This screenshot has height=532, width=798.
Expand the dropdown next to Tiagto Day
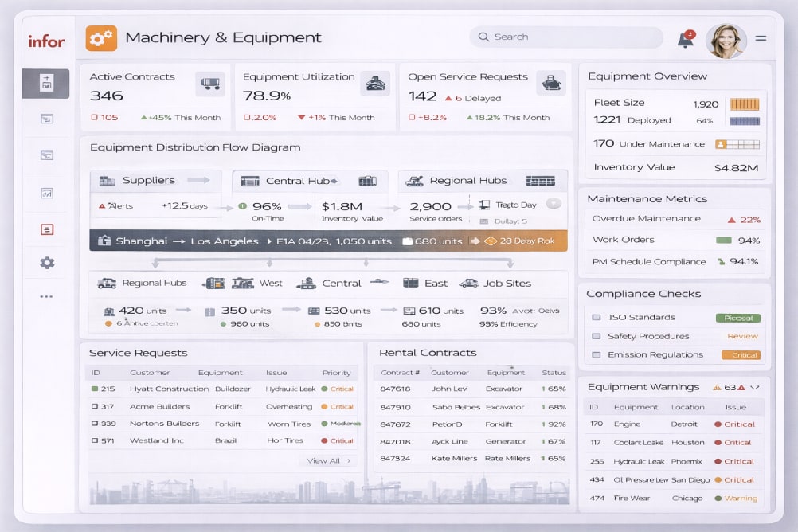pyautogui.click(x=554, y=204)
